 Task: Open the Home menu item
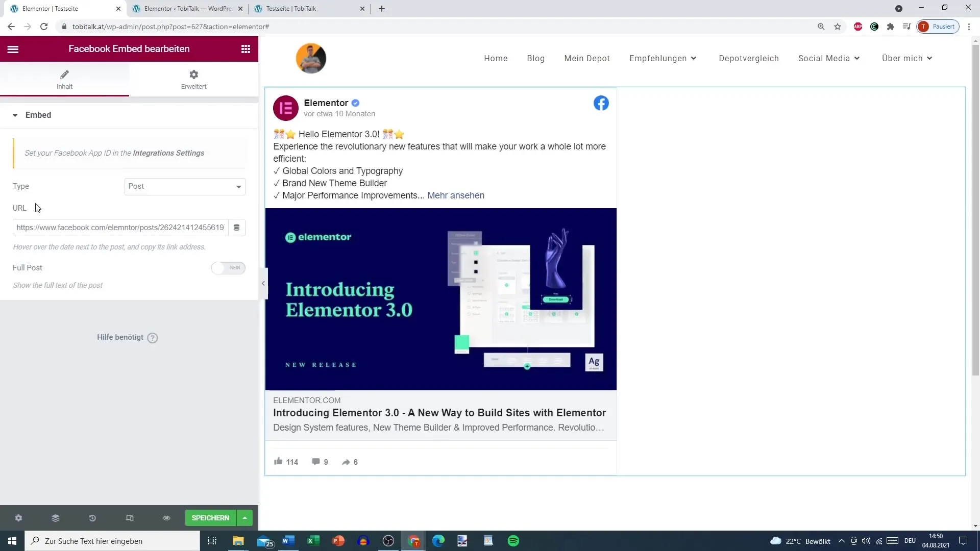496,58
